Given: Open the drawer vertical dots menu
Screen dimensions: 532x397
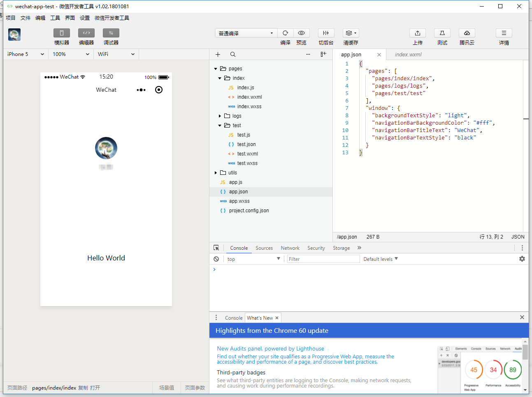Looking at the screenshot, I should pyautogui.click(x=216, y=318).
